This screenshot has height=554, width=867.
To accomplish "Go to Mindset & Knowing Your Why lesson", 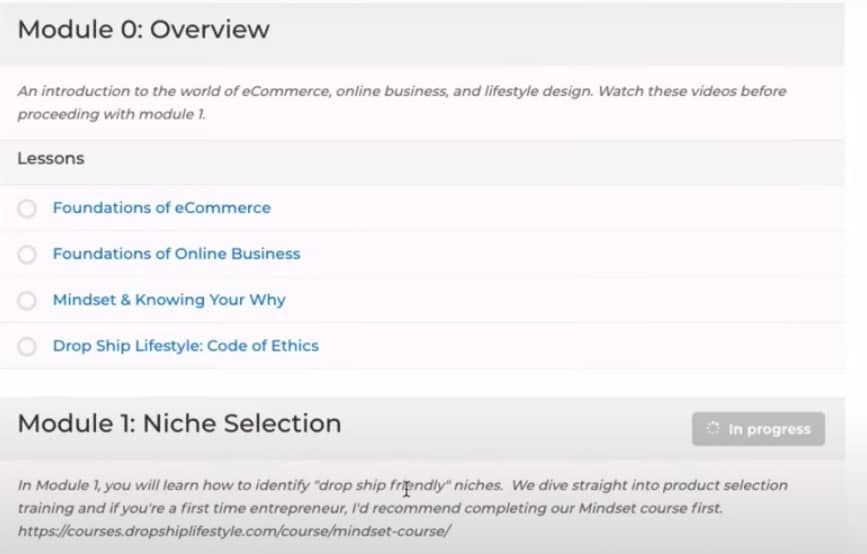I will pyautogui.click(x=169, y=300).
